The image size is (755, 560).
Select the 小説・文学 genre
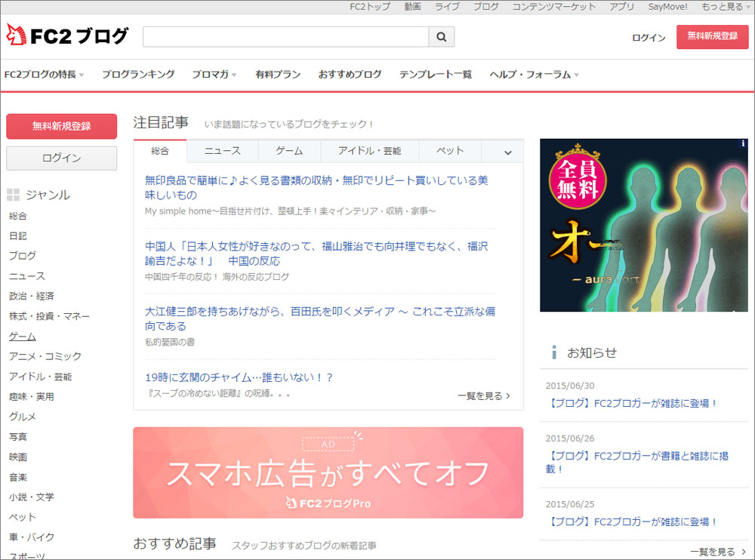[31, 497]
